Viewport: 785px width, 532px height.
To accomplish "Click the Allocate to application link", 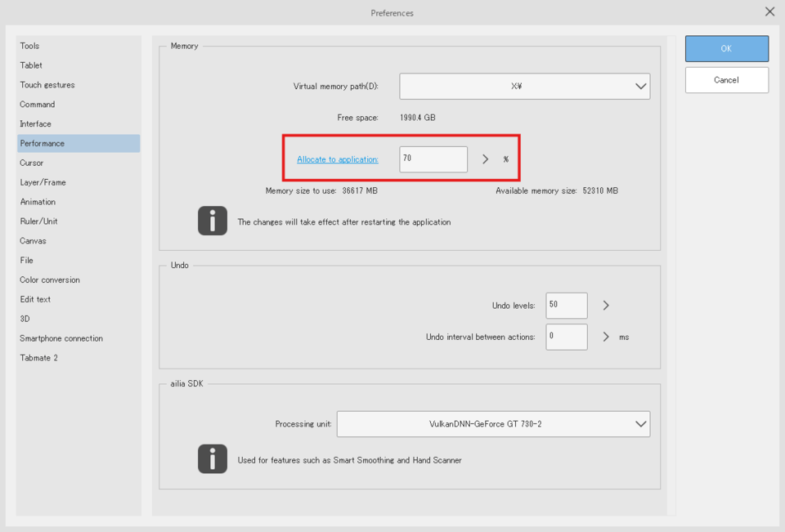I will point(338,159).
